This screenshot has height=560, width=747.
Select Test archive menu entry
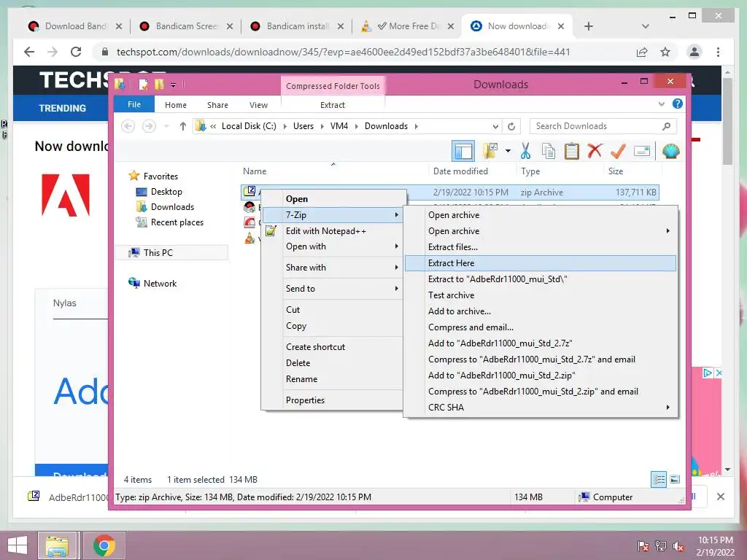pos(541,295)
